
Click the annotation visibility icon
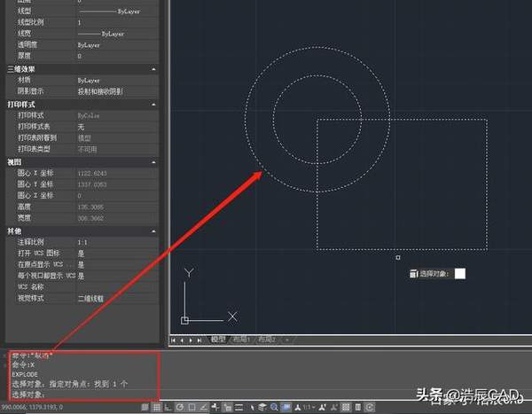coord(322,407)
